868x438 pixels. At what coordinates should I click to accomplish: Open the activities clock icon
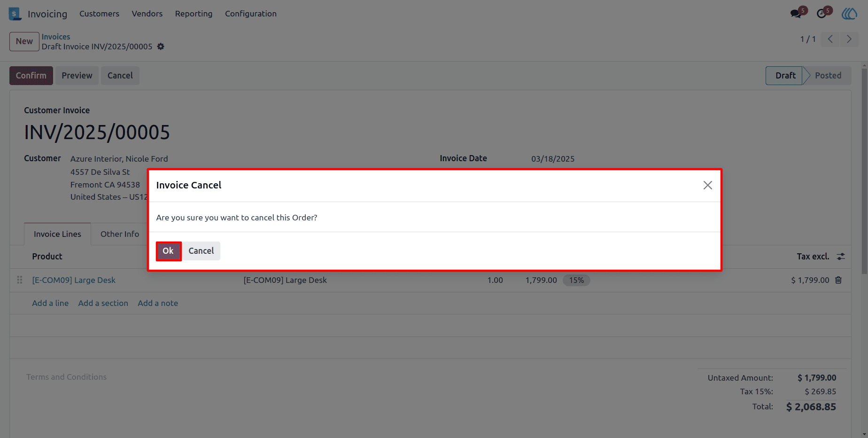click(821, 14)
